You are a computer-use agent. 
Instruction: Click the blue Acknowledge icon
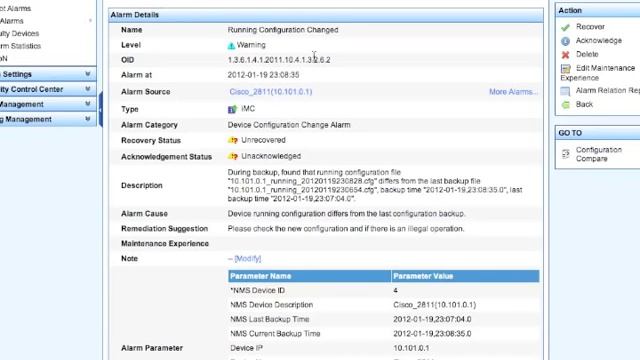coord(565,41)
